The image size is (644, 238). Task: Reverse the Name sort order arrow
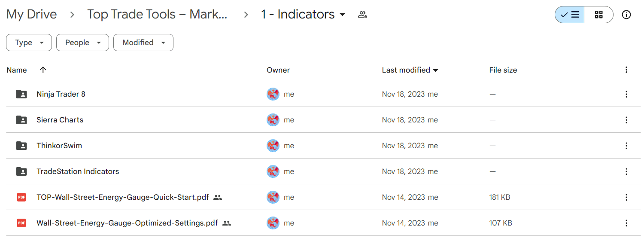click(43, 70)
